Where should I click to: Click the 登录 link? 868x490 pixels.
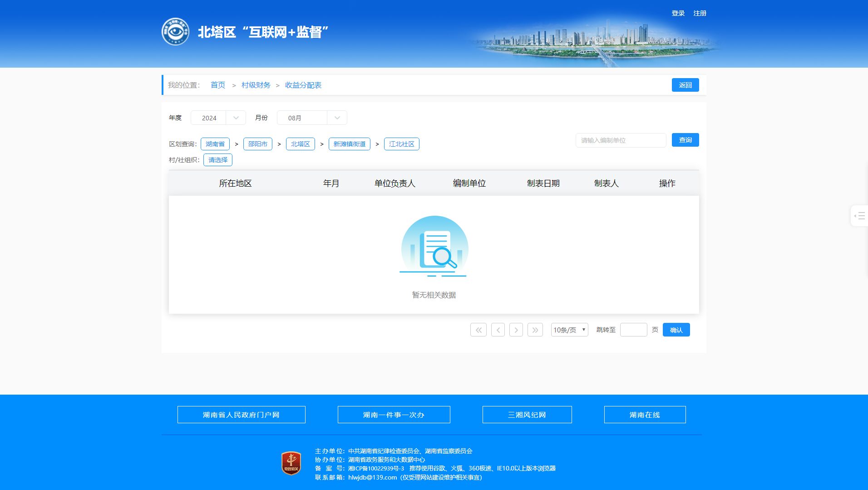[x=678, y=13]
